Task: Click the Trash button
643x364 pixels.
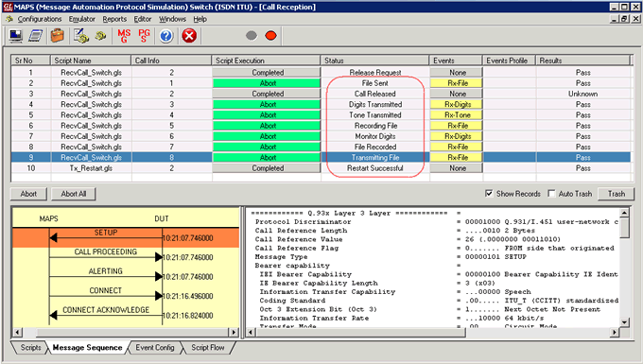Action: [x=617, y=194]
